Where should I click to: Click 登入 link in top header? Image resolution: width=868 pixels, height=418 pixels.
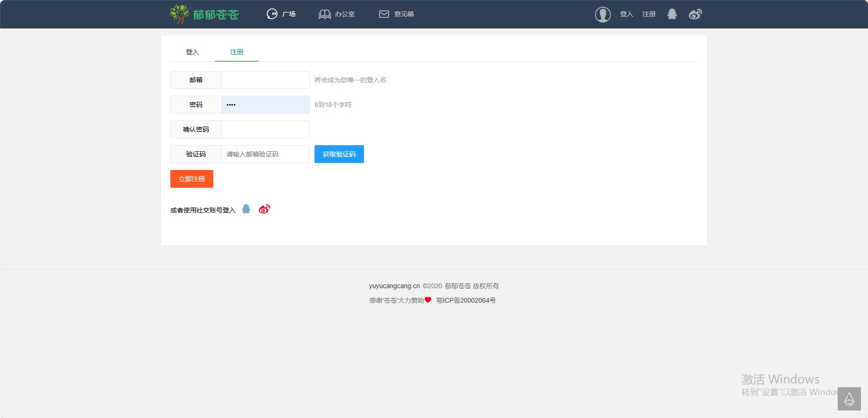626,14
